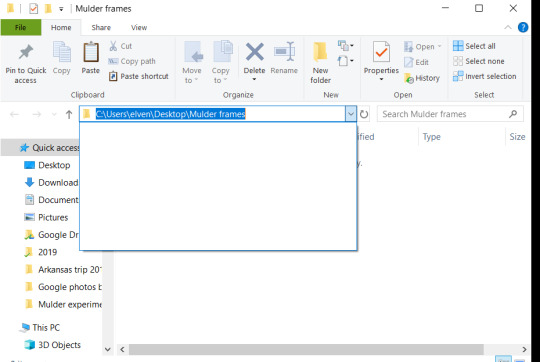This screenshot has height=362, width=540.
Task: Open the Recent locations dropdown
Action: click(x=54, y=114)
